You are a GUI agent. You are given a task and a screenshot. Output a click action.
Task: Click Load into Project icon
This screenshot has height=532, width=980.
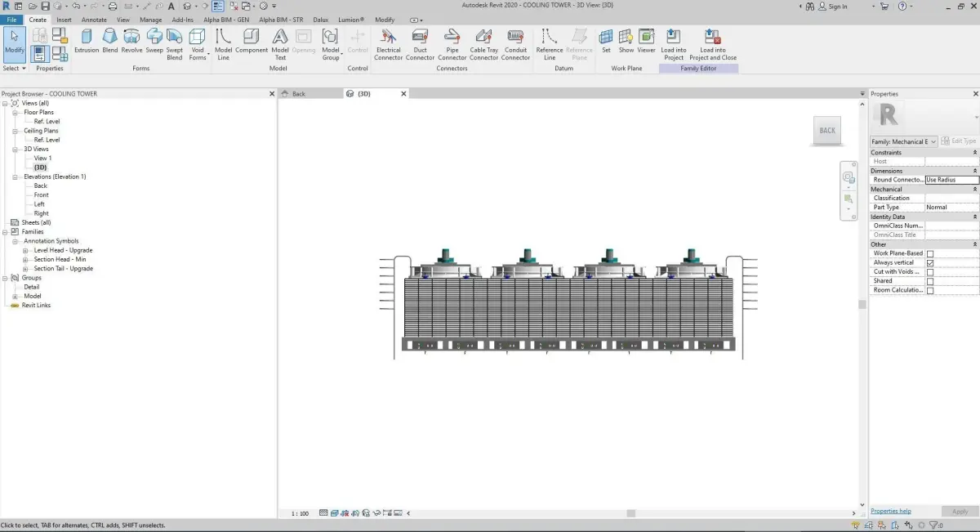[673, 45]
